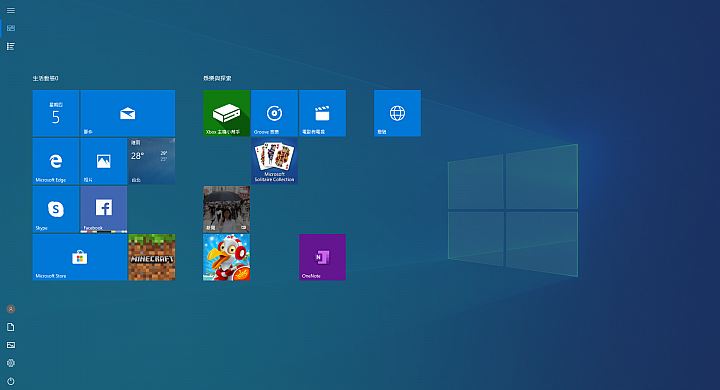Open the Settings gear

(x=11, y=363)
